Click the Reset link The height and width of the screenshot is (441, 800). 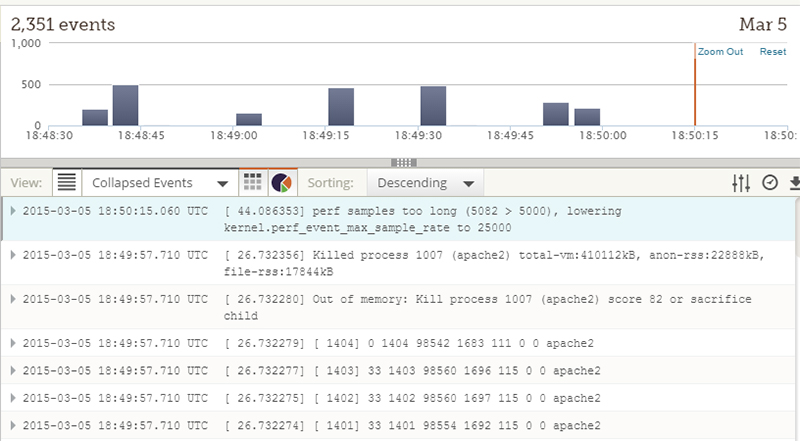(773, 52)
